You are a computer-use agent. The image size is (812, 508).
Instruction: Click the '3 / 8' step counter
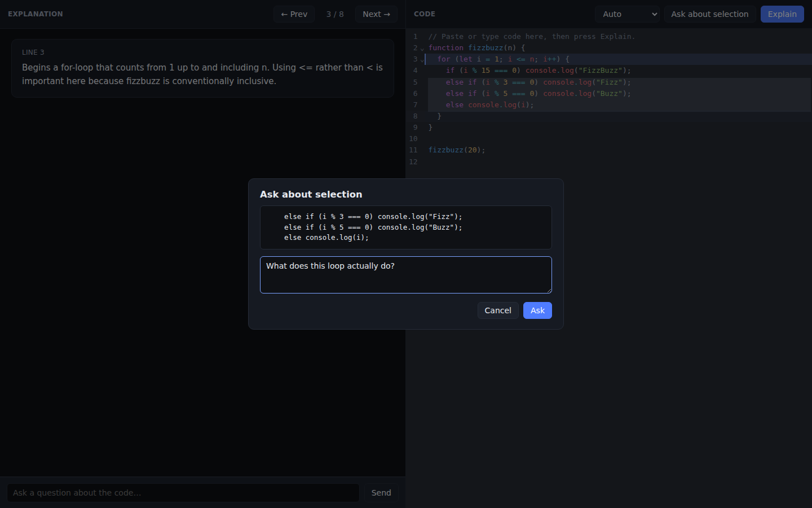pos(335,14)
